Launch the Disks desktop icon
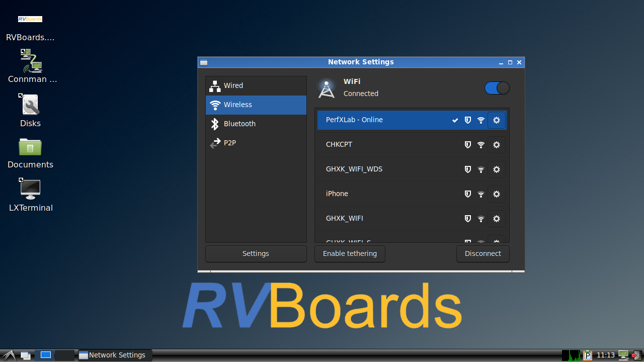 point(31,106)
